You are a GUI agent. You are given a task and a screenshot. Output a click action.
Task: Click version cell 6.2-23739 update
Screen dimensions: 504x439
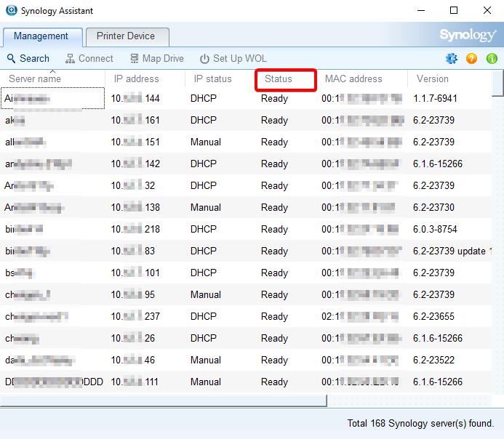tap(452, 251)
